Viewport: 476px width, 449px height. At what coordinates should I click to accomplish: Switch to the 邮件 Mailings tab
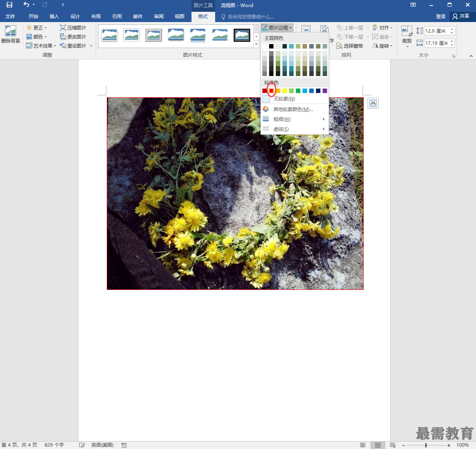click(x=138, y=16)
